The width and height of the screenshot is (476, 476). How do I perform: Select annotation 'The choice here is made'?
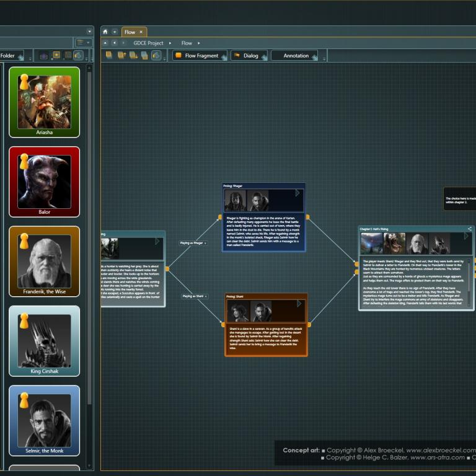pyautogui.click(x=461, y=198)
